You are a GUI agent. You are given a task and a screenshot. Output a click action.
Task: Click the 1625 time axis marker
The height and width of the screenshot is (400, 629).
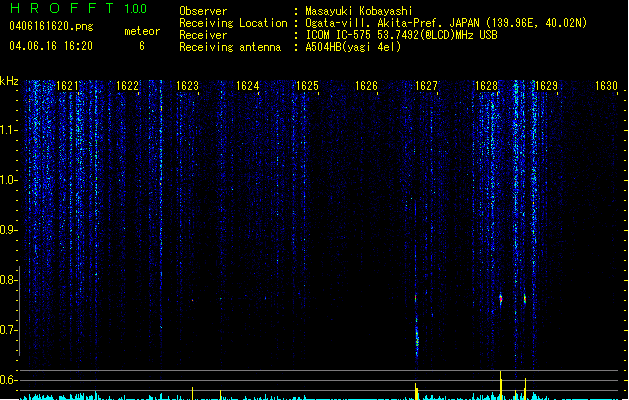pyautogui.click(x=307, y=86)
